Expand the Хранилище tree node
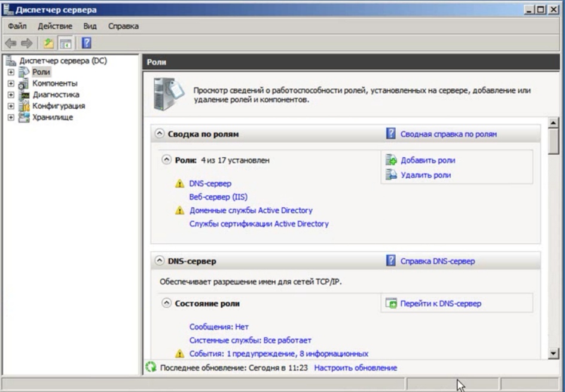This screenshot has width=565, height=392. click(11, 118)
